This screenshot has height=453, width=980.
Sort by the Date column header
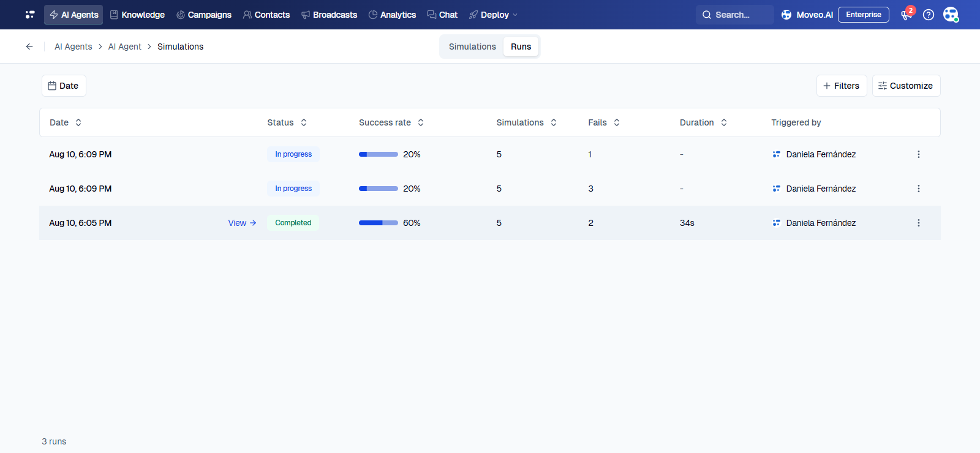pyautogui.click(x=66, y=122)
